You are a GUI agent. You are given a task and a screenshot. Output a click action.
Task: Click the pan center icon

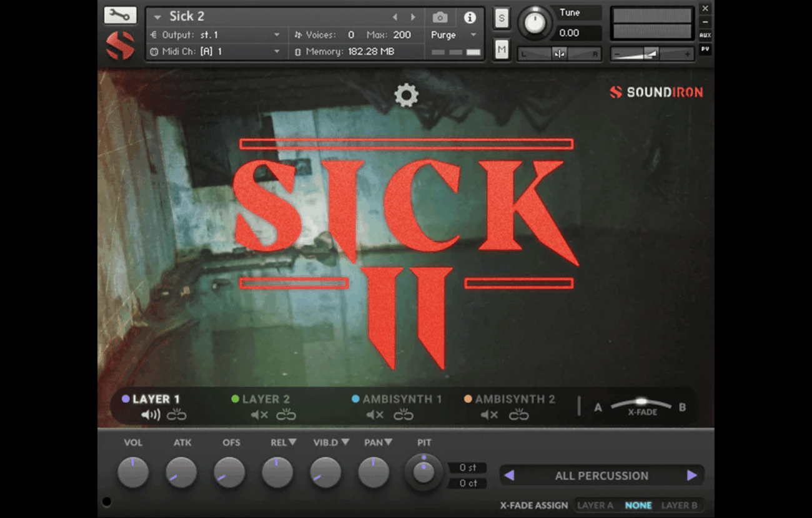tap(560, 54)
